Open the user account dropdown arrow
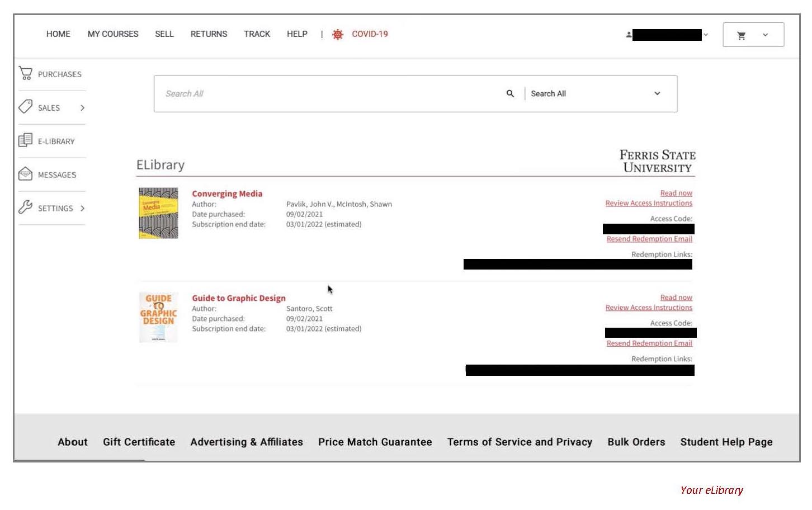812x510 pixels. [x=706, y=35]
